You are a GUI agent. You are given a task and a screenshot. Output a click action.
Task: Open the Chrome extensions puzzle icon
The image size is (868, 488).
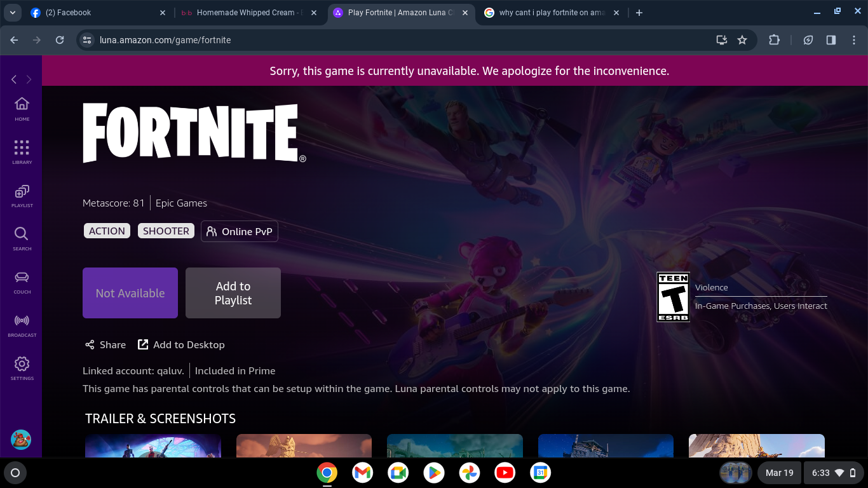(774, 40)
